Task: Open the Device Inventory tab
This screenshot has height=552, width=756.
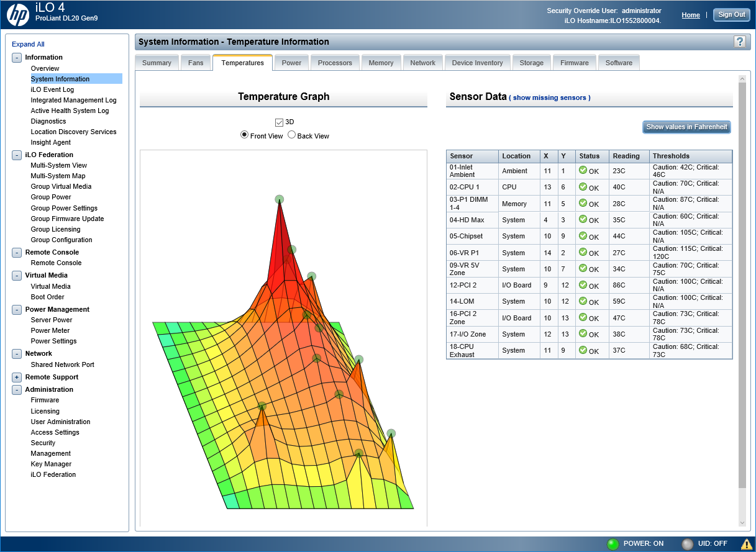Action: tap(477, 63)
